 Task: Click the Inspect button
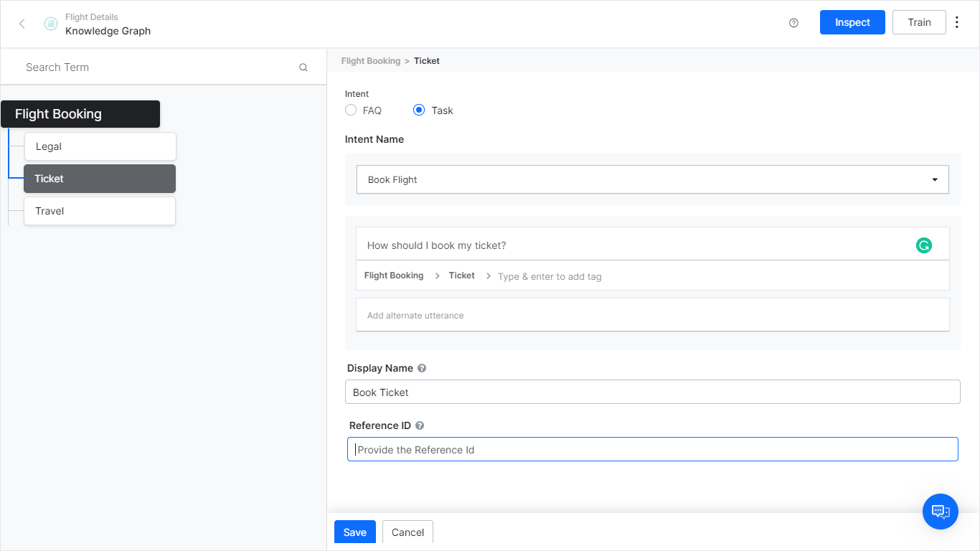pos(852,22)
